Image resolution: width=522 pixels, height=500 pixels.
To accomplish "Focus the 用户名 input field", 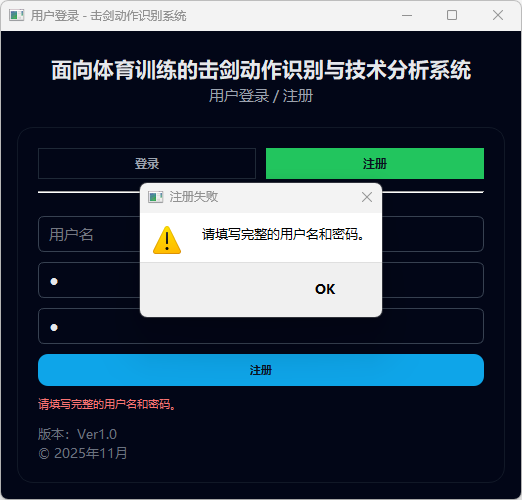I will tap(261, 234).
